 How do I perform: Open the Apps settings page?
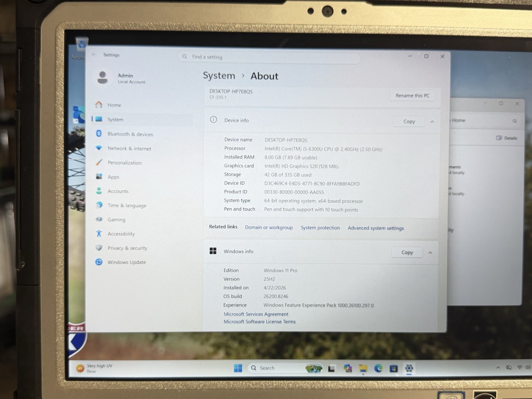click(x=113, y=177)
